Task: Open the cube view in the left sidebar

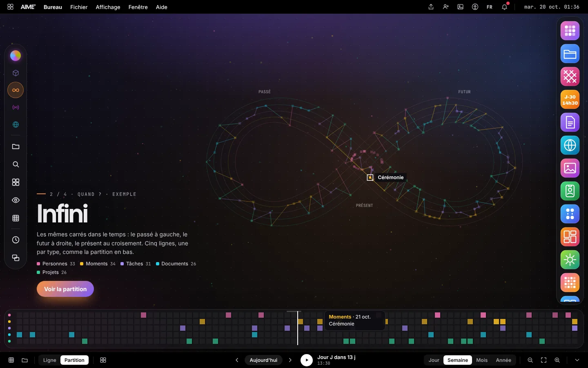Action: tap(16, 73)
